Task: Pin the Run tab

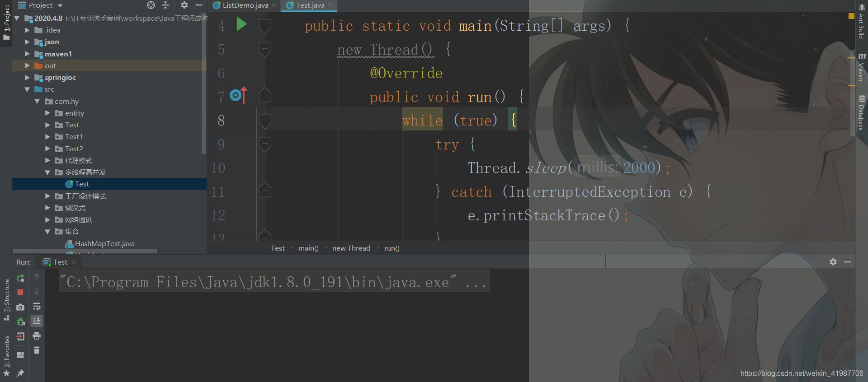Action: (20, 373)
